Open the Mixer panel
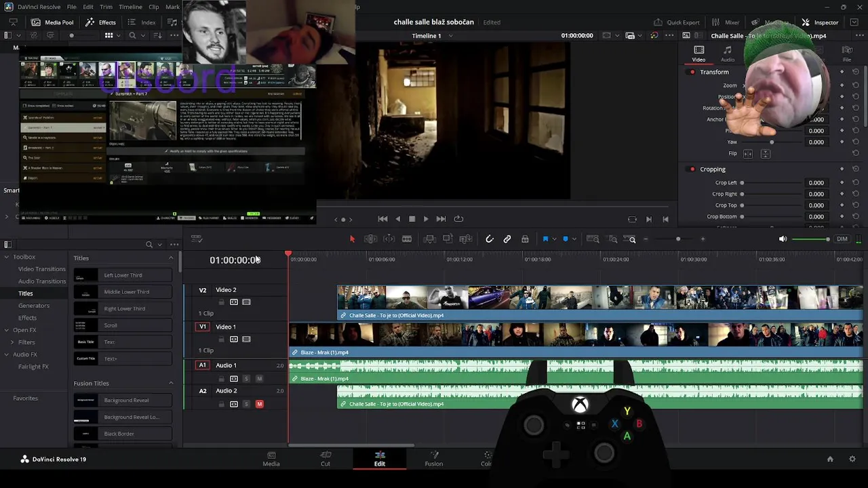Image resolution: width=868 pixels, height=488 pixels. point(726,22)
